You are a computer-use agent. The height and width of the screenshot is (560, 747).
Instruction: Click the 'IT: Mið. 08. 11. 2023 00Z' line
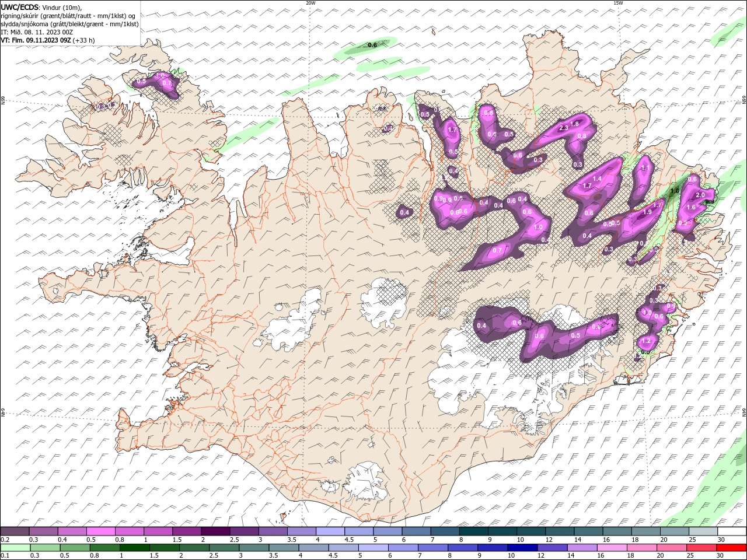pyautogui.click(x=38, y=32)
